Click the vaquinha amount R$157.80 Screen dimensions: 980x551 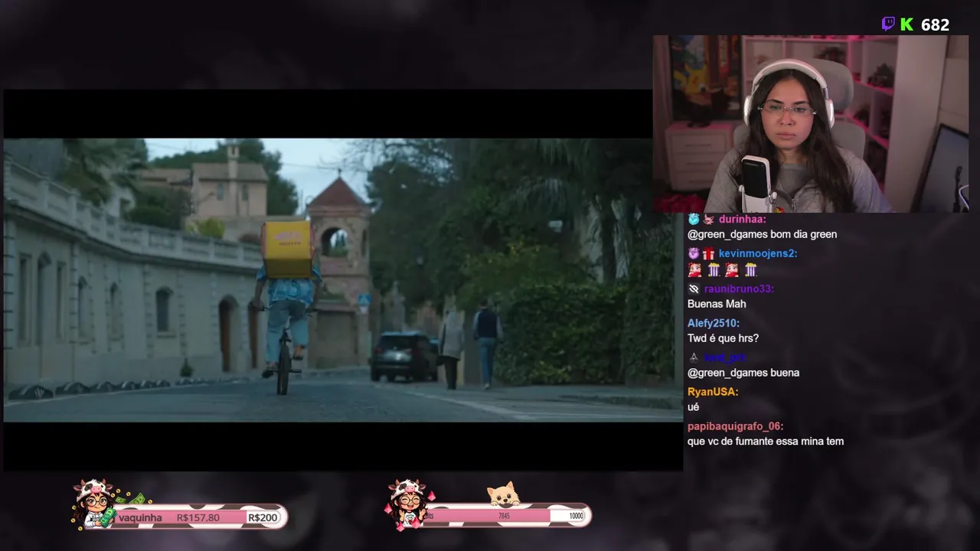point(198,518)
